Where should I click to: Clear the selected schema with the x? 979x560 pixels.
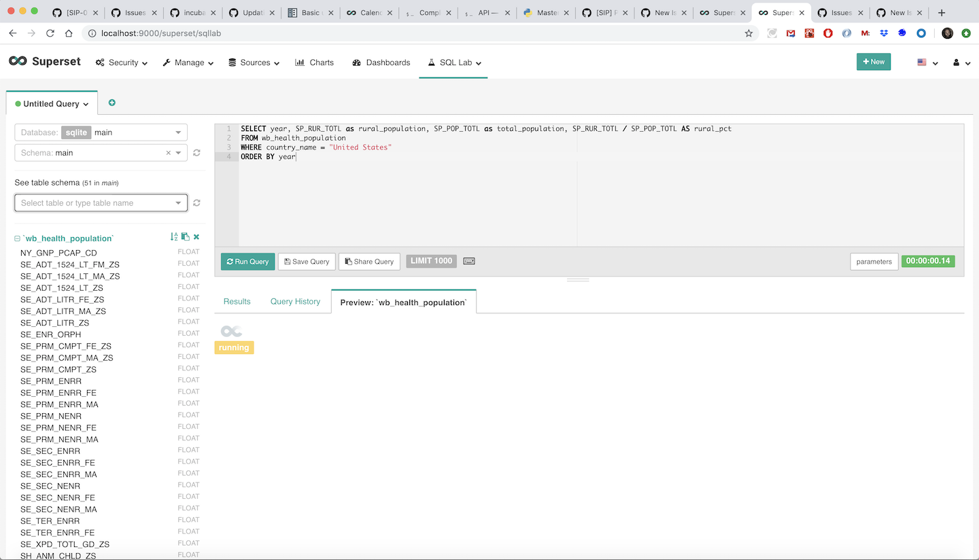[168, 152]
